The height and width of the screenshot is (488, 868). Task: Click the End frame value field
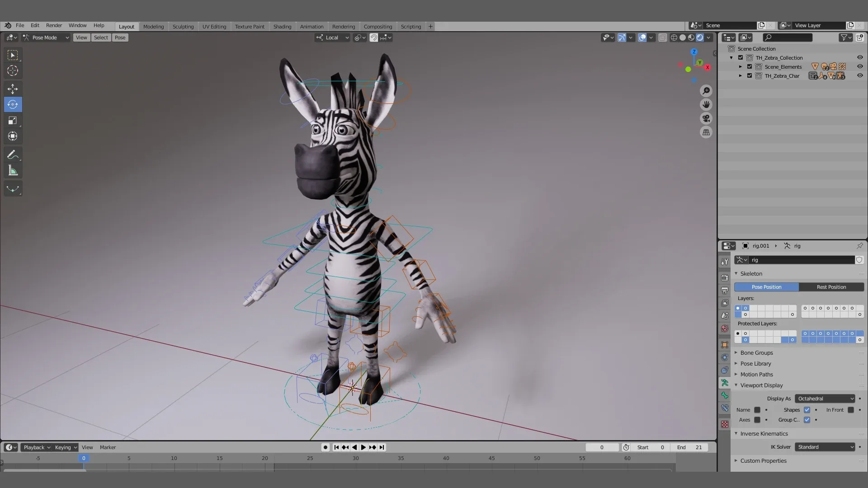pos(689,447)
